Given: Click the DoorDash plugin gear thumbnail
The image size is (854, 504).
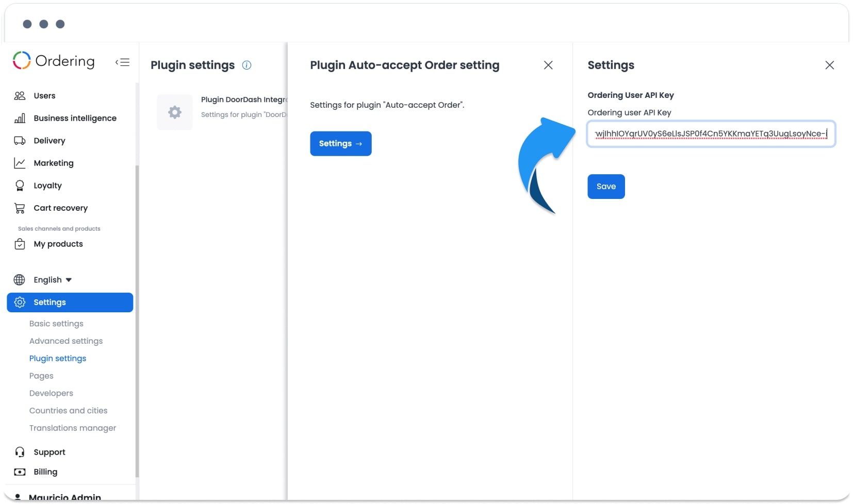Looking at the screenshot, I should [175, 112].
